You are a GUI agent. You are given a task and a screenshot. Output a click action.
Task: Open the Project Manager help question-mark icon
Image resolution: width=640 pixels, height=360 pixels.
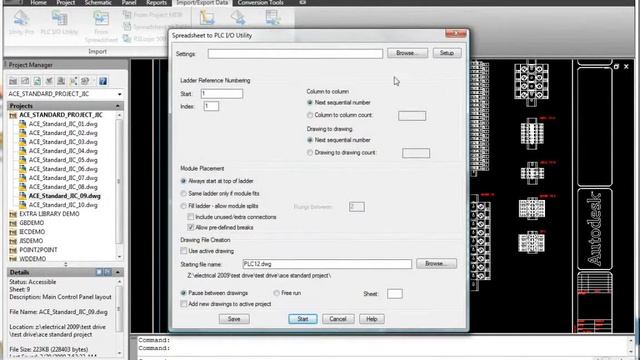tap(103, 81)
